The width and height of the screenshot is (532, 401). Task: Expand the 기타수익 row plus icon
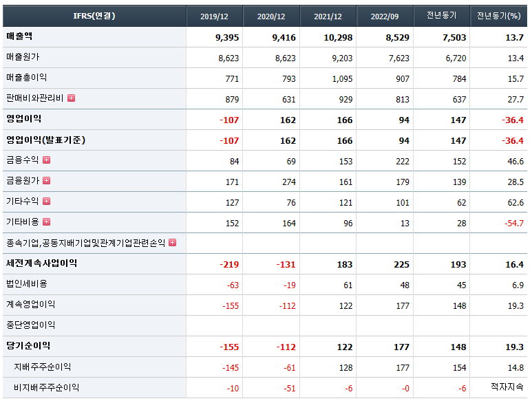click(x=47, y=202)
